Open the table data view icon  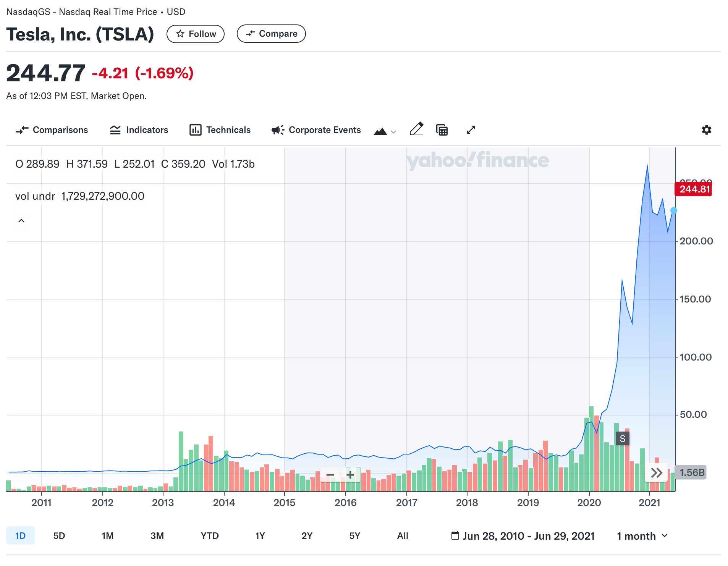coord(442,130)
